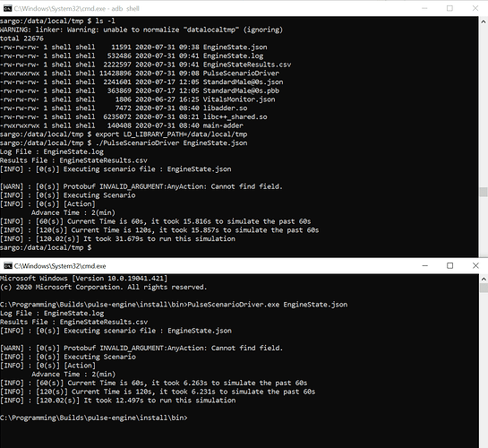Click the EngineStateResults.csv entry in the file listing
Viewport: 488px width, 448px height.
pyautogui.click(x=247, y=65)
